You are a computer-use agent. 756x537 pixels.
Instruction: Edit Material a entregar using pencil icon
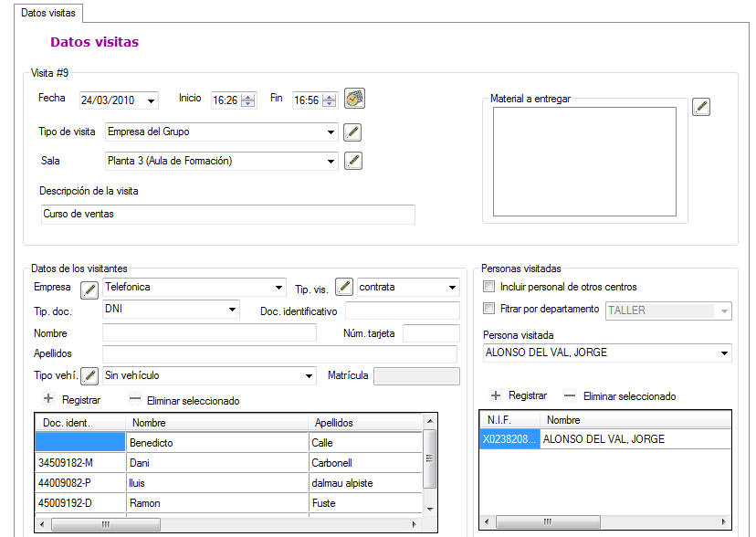701,107
